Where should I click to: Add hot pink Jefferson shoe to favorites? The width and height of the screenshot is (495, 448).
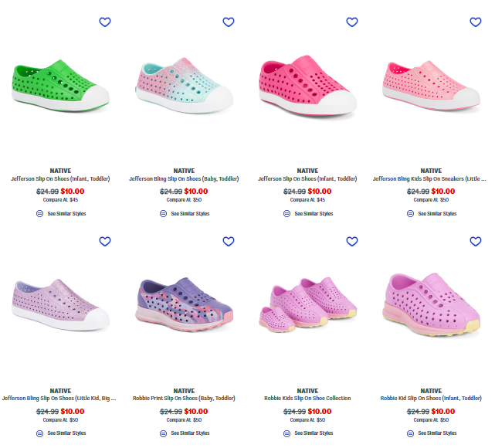click(352, 22)
